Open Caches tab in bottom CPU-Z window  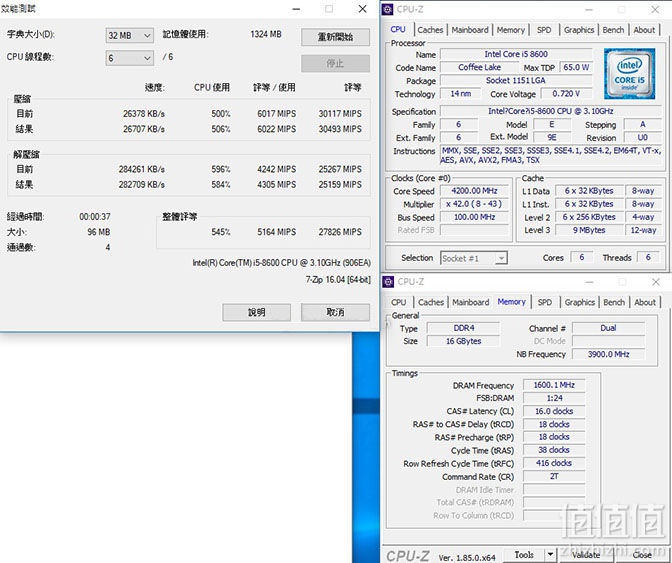(431, 302)
